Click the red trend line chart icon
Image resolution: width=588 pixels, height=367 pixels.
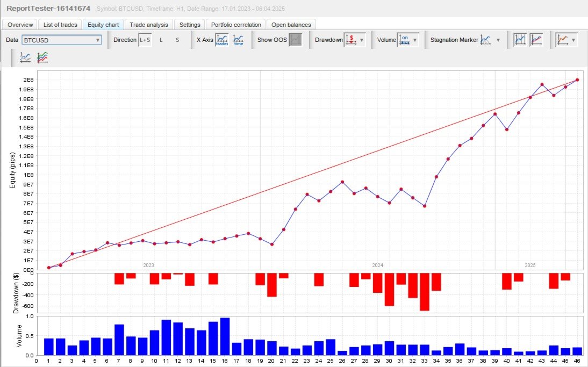point(536,40)
